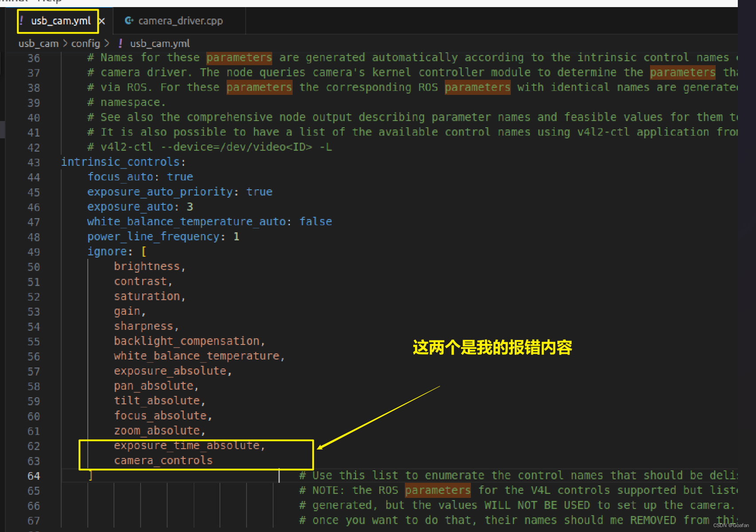This screenshot has width=756, height=532.
Task: Select usb_cam.yml in breadcrumb path
Action: click(x=160, y=43)
